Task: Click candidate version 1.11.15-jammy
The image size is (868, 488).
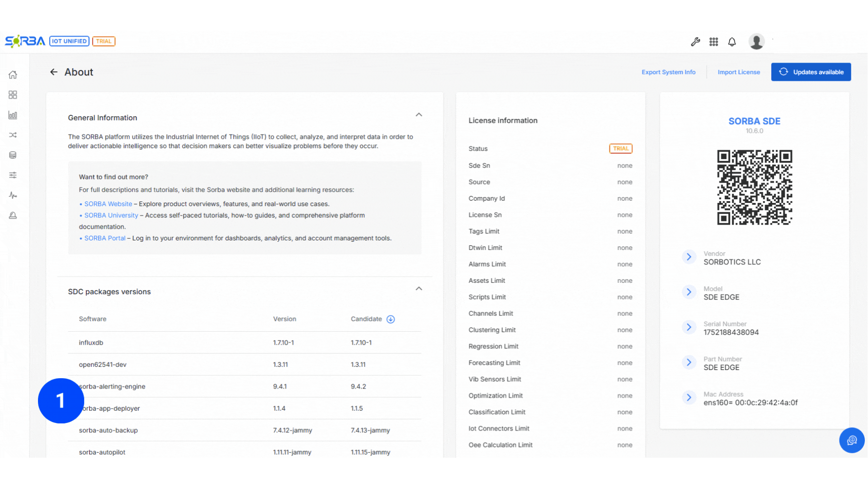Action: pos(370,452)
